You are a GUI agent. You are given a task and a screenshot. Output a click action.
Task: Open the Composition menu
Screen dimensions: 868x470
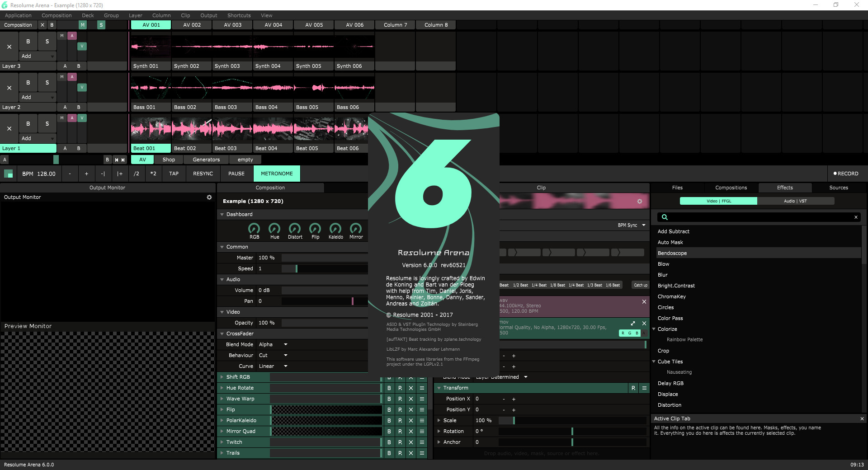(x=57, y=15)
